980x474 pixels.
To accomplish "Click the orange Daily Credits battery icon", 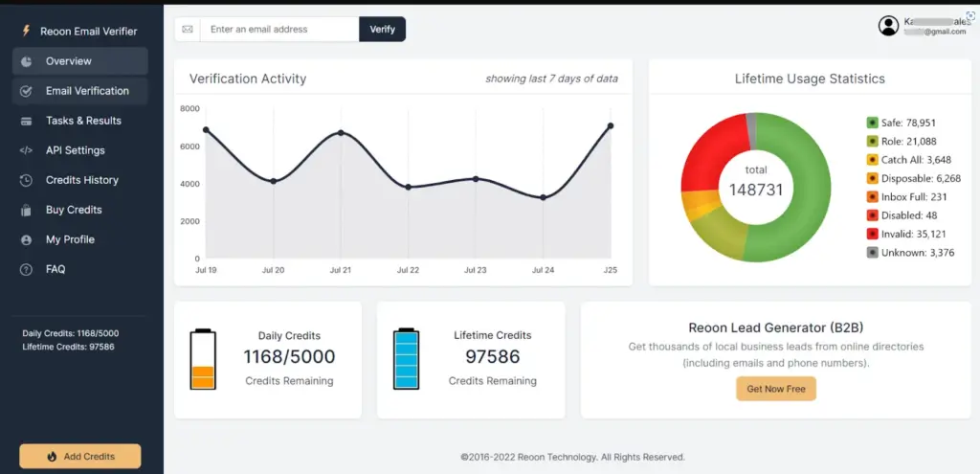I will [x=203, y=359].
